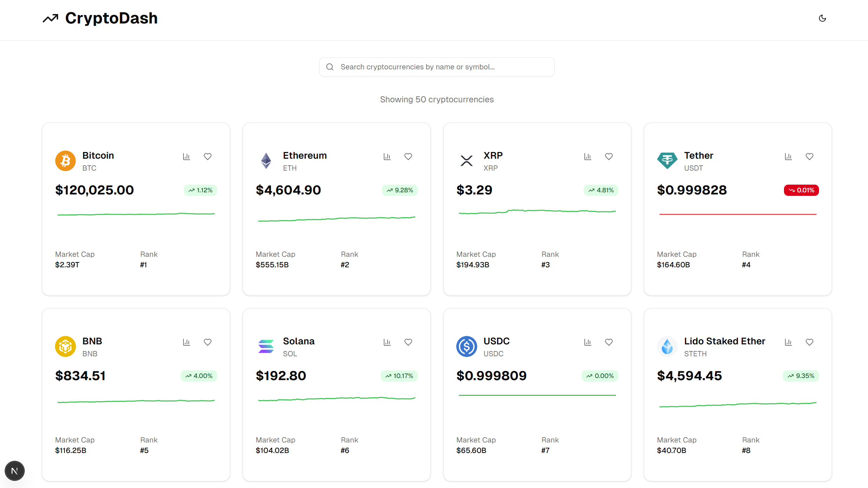Click the XRP 4.81% change badge

tap(601, 190)
